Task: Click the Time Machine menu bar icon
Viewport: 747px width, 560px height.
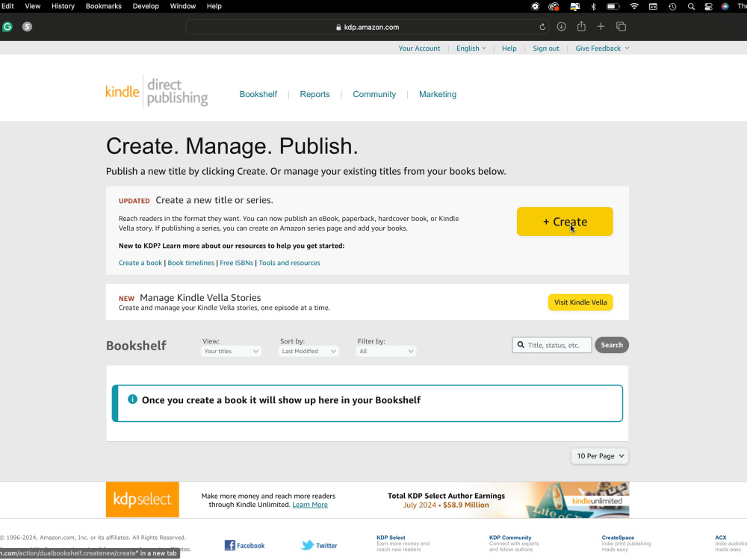Action: click(x=672, y=6)
